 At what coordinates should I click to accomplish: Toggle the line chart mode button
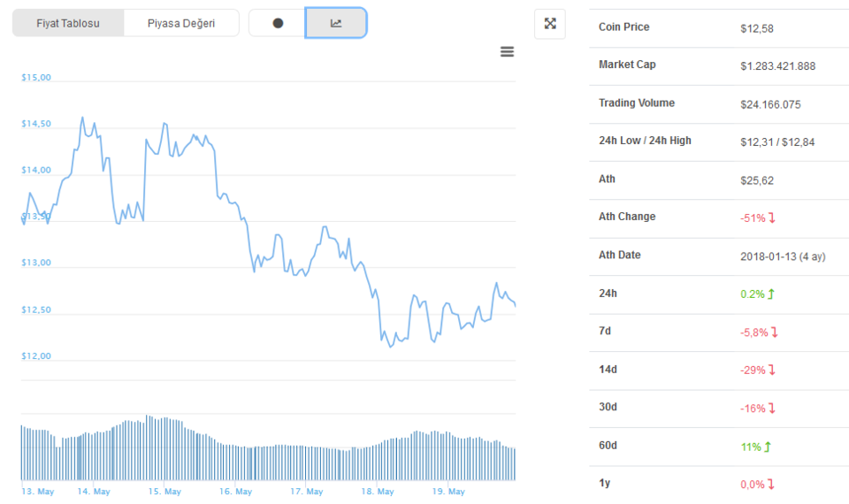[336, 23]
